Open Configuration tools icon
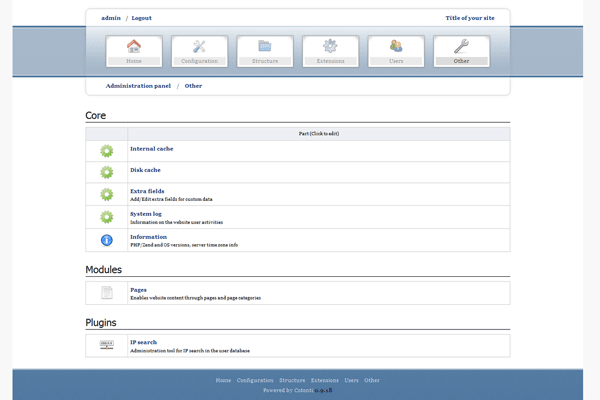 [x=199, y=46]
